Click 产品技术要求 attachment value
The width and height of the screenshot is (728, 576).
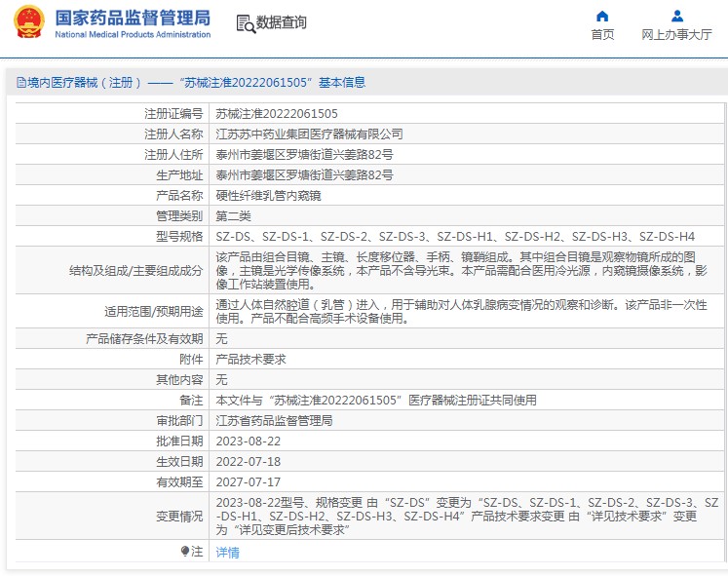tap(250, 360)
